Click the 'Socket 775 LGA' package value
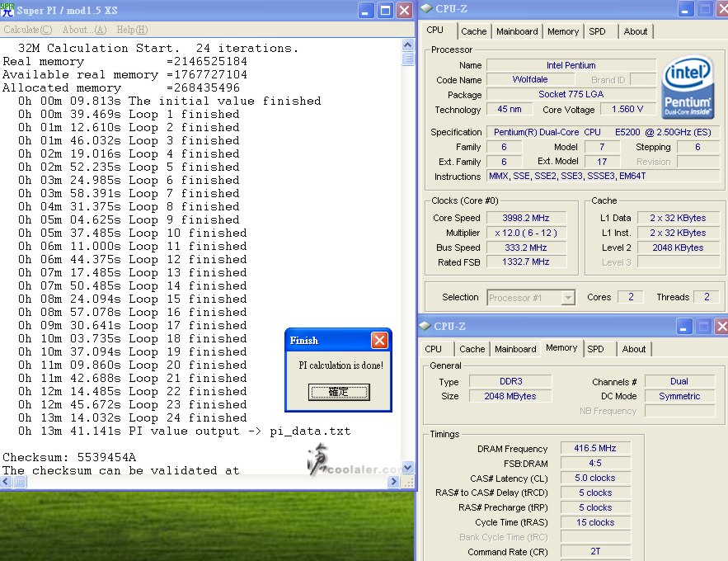The width and height of the screenshot is (728, 561). pyautogui.click(x=571, y=94)
